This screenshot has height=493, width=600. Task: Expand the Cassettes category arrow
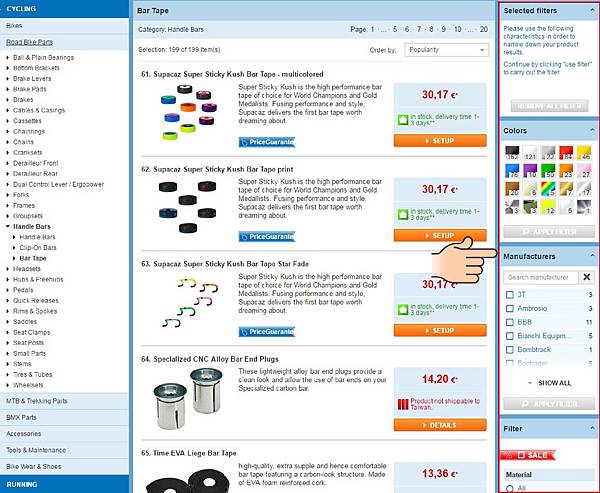(8, 121)
